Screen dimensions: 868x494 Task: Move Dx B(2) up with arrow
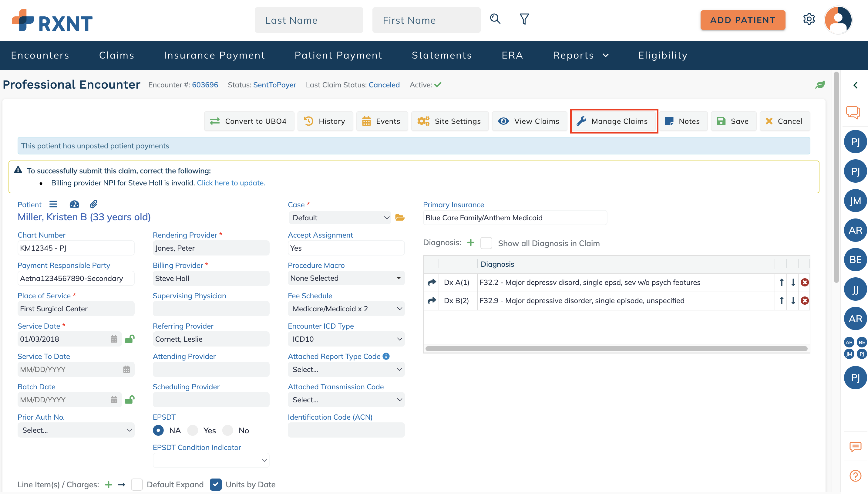click(x=782, y=301)
